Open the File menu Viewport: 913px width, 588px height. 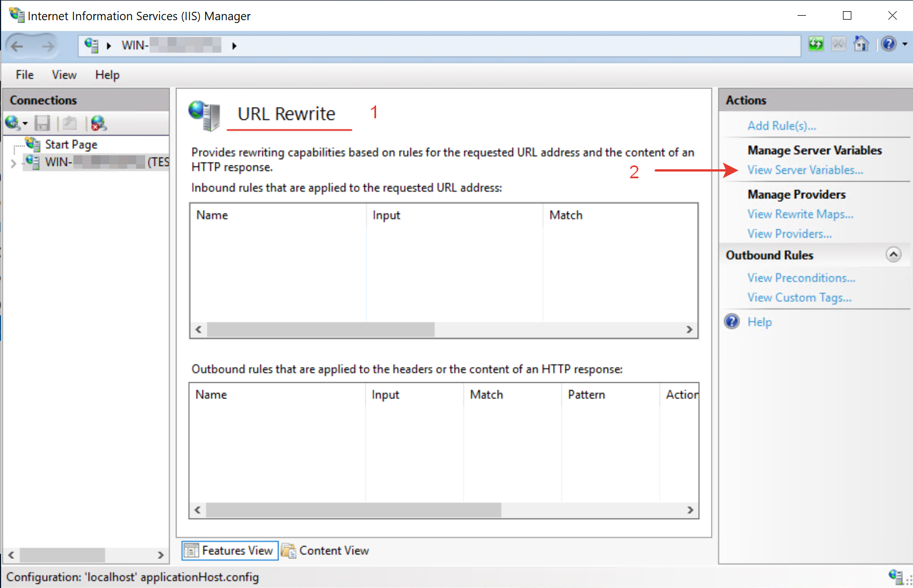[25, 75]
